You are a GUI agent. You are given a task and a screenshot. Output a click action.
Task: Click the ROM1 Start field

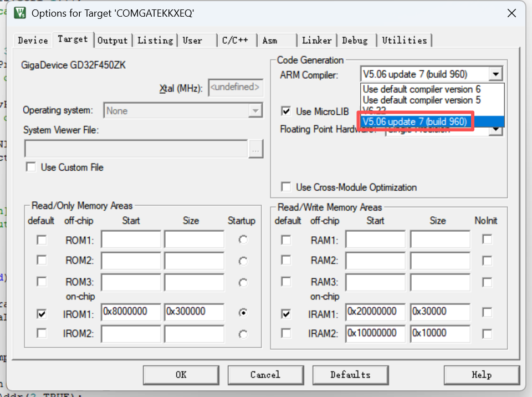click(x=131, y=240)
